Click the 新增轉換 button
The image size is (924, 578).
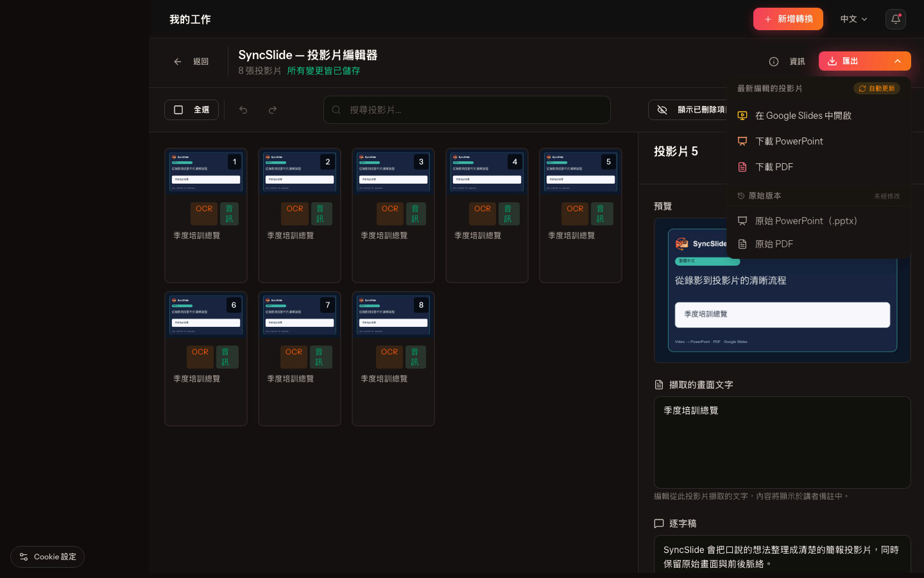pyautogui.click(x=788, y=19)
